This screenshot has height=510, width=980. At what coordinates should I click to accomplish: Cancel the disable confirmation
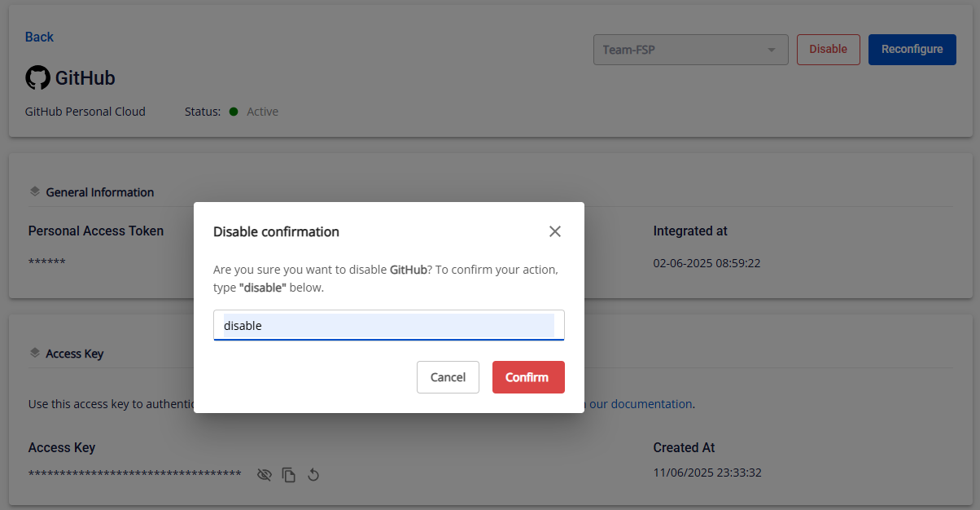coord(448,377)
